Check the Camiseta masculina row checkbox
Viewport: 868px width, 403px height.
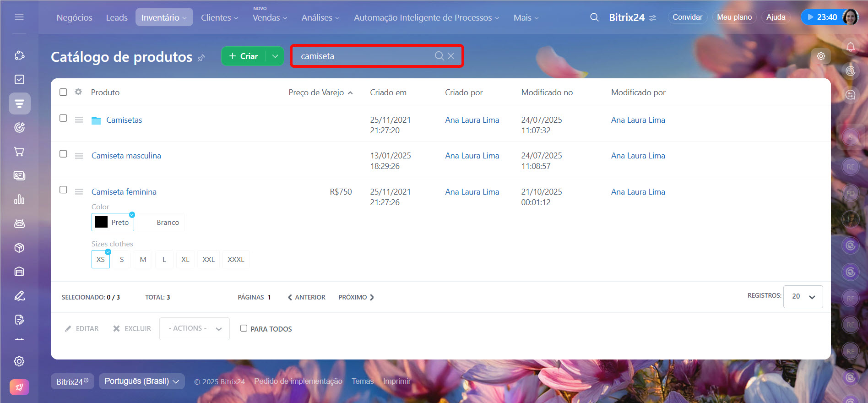click(x=63, y=154)
